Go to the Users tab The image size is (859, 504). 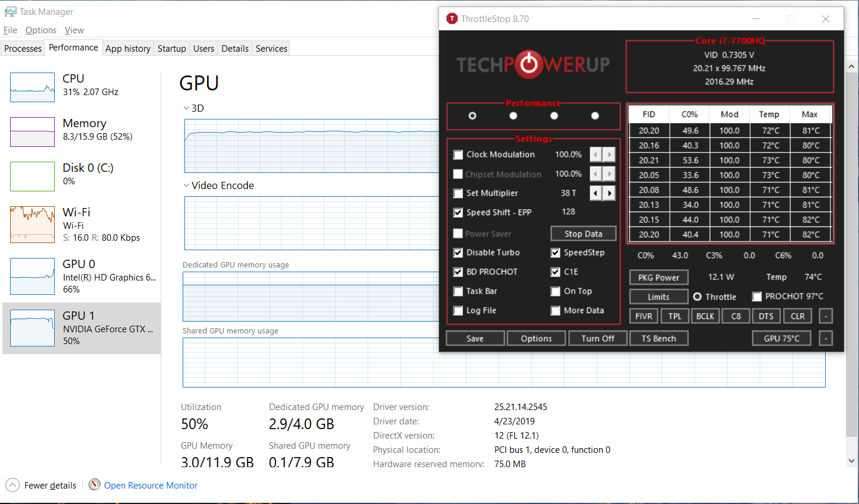point(203,49)
